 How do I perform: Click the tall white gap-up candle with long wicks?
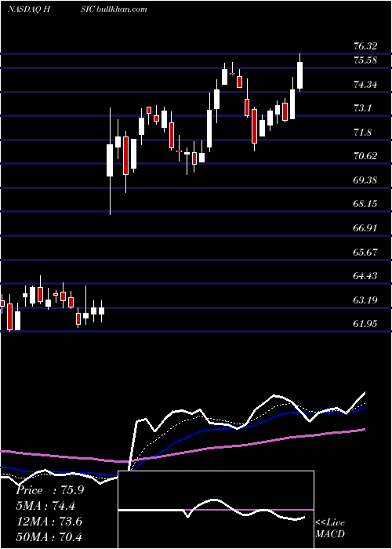110,160
